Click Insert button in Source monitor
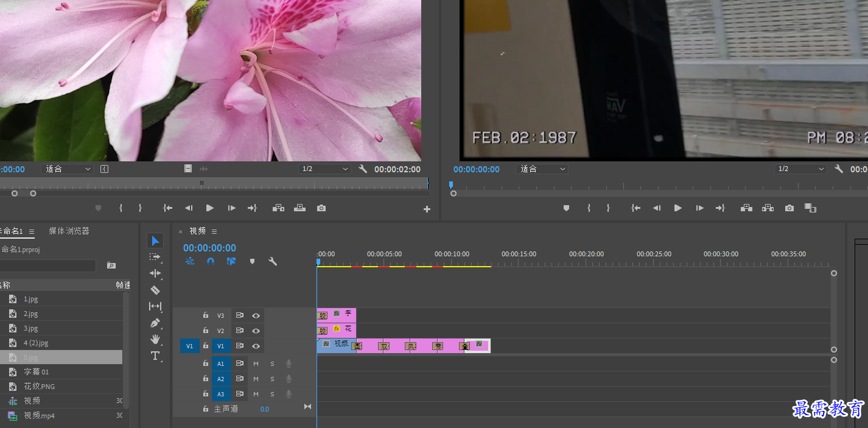The image size is (868, 428). (x=278, y=208)
